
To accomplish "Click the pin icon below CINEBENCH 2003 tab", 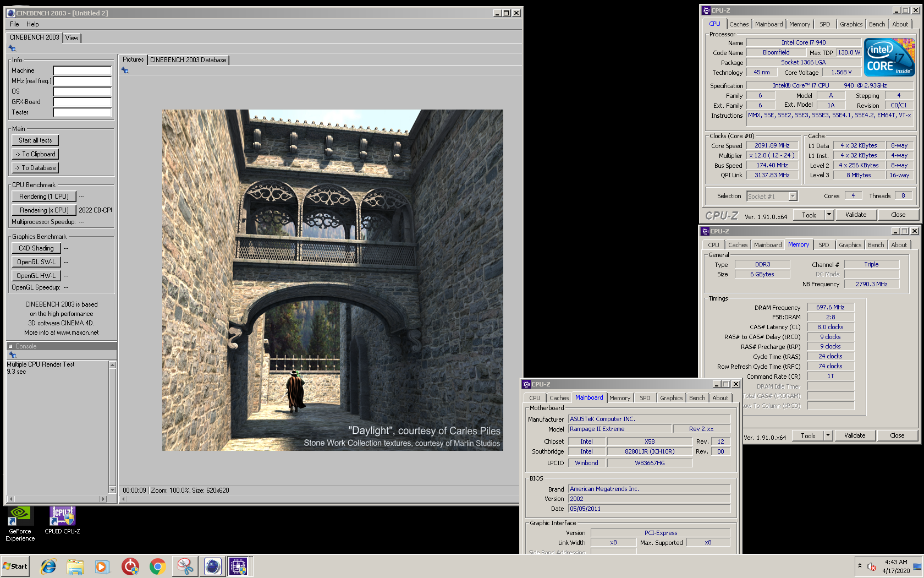I will (x=12, y=48).
